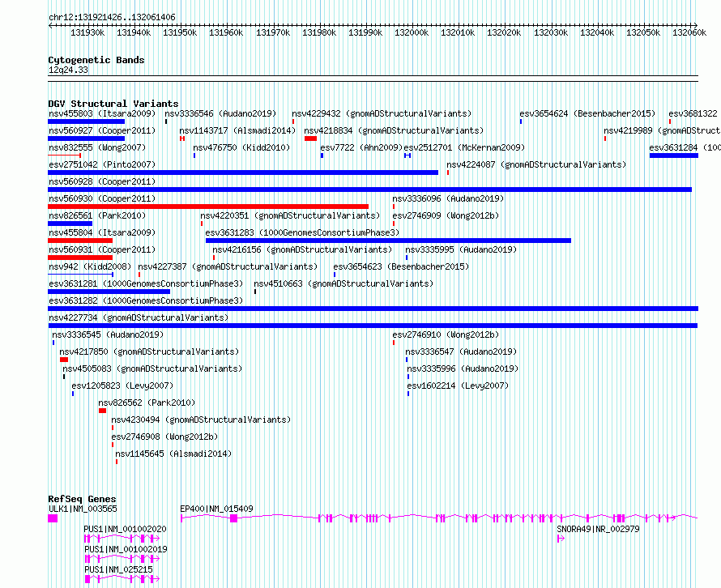Click the Cytogenetic Bands track title
721x588 pixels.
96,60
